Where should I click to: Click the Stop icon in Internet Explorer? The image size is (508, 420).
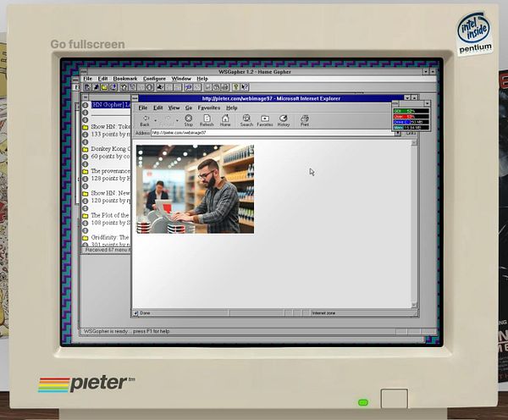[x=188, y=120]
